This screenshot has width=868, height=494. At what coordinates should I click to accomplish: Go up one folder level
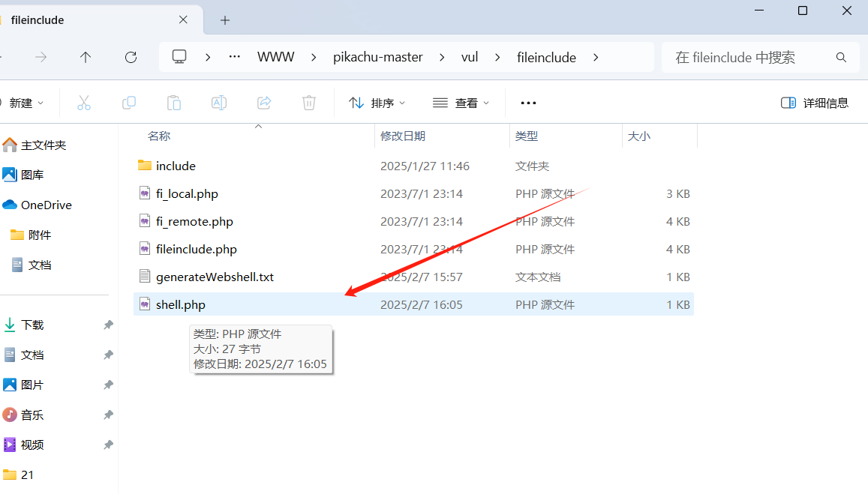(86, 57)
